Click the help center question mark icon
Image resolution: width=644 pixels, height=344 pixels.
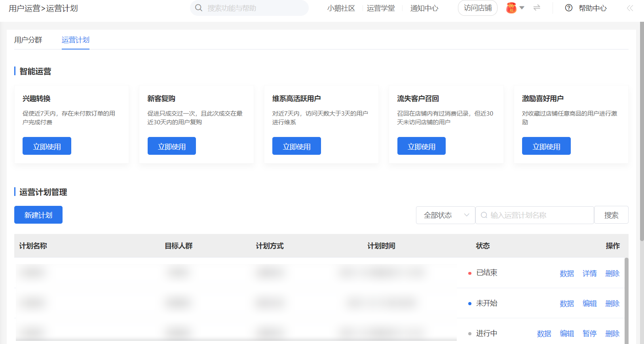point(569,8)
